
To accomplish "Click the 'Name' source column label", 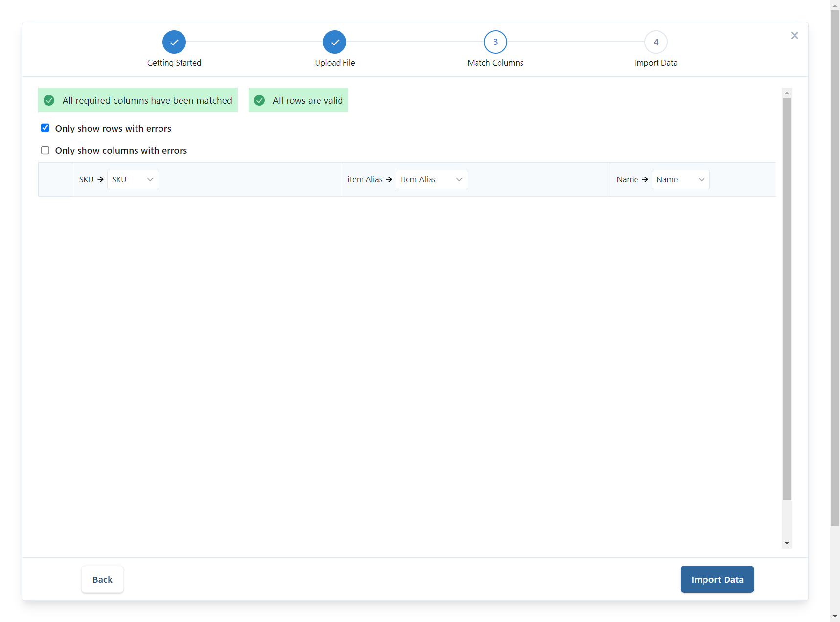I will [x=627, y=179].
